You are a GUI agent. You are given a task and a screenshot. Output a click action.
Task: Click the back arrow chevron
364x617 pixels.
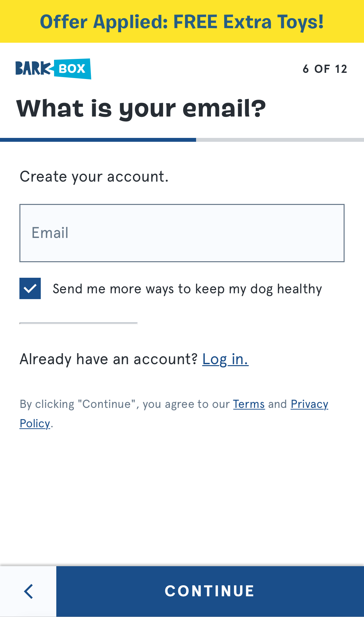point(28,591)
